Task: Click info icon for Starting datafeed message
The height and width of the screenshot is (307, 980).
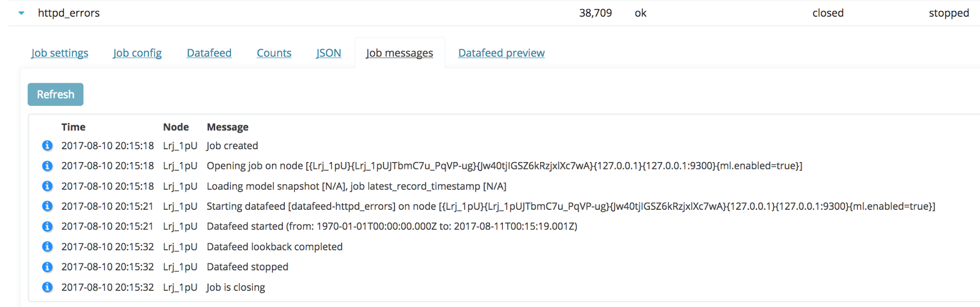Action: [x=47, y=206]
